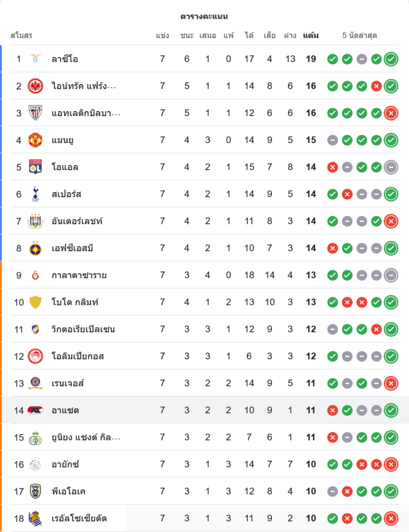Click Lazio's latest match win indicator
Screen dimensions: 409x532
391,59
